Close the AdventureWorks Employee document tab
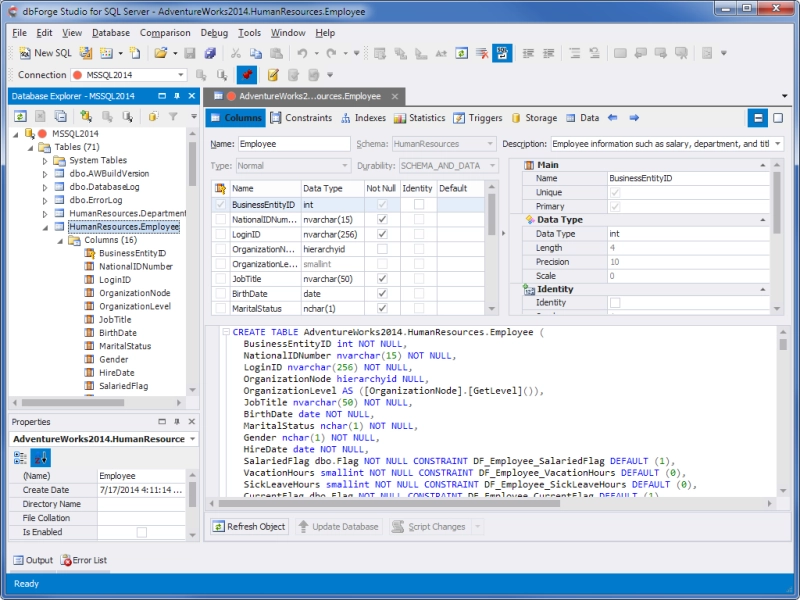This screenshot has width=800, height=600. [394, 96]
